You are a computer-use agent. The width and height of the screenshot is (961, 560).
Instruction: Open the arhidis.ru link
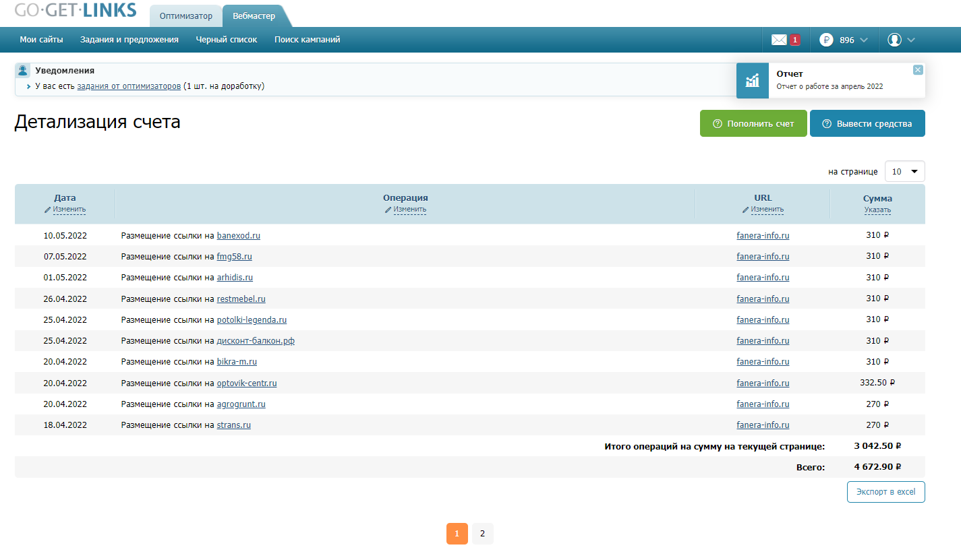[235, 278]
